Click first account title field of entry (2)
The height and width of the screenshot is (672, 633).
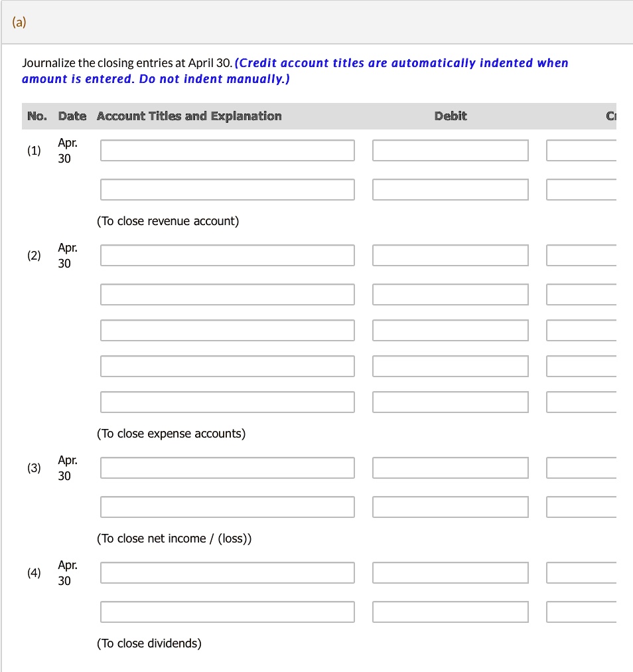(x=228, y=256)
